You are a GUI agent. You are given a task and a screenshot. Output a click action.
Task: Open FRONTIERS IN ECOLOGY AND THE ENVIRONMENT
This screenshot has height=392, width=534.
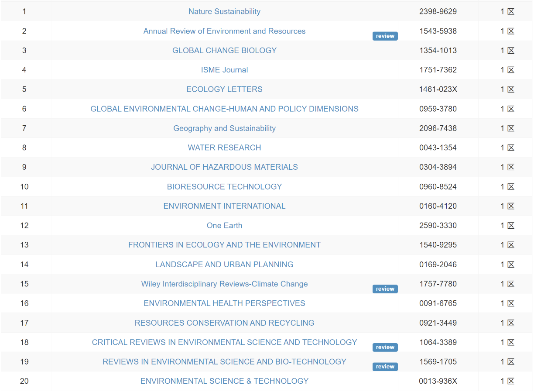click(x=224, y=245)
